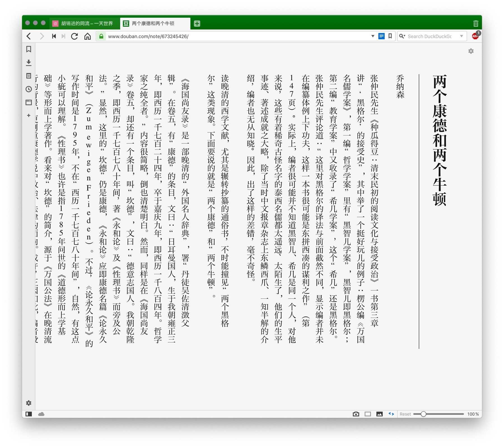Click the green secure site padlock

101,36
